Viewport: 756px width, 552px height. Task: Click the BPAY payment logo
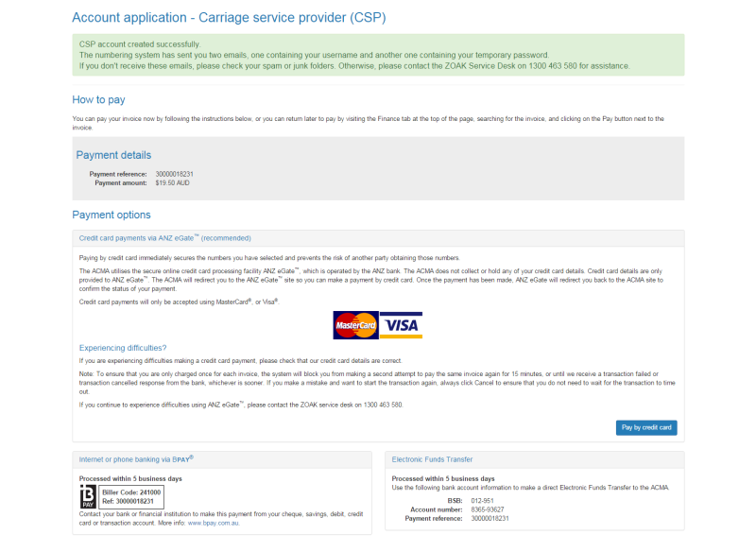(90, 496)
